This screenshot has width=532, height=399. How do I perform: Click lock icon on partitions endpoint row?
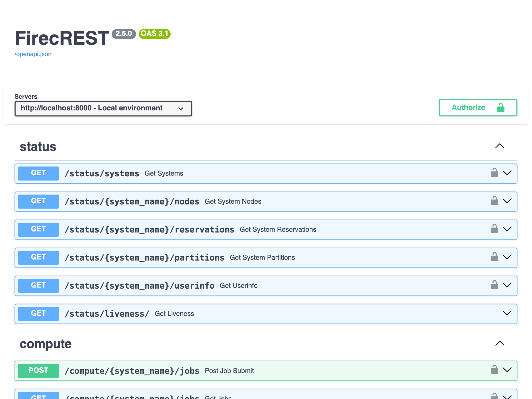[x=494, y=257]
